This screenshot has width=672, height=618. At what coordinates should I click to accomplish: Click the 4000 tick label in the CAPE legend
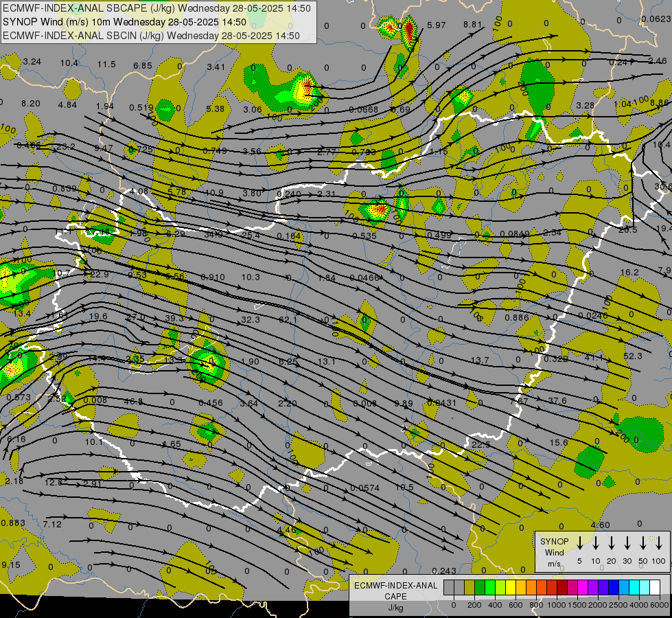pos(640,605)
